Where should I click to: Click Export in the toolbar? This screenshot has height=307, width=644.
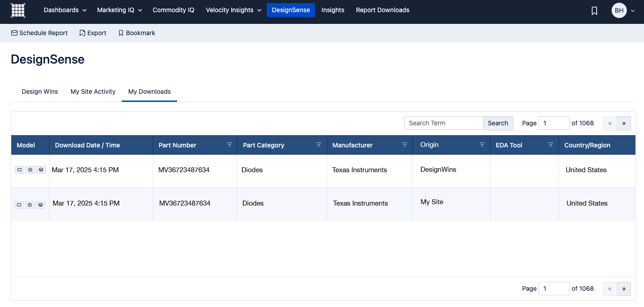93,33
